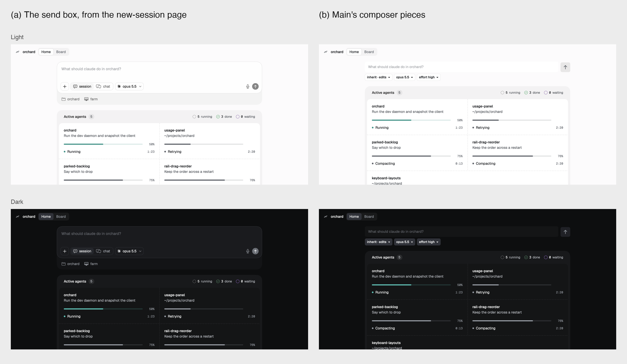627x364 pixels.
Task: Click the square send arrow in dark panel (b)
Action: (565, 232)
